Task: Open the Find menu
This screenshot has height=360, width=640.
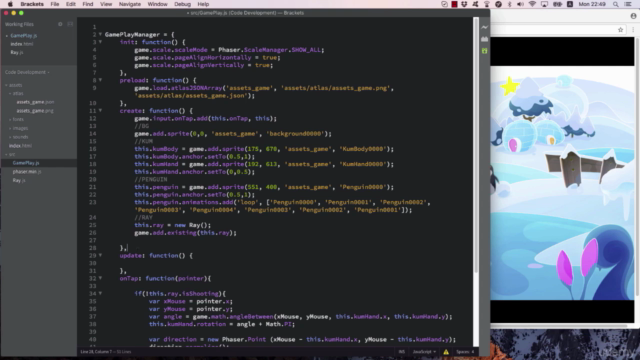Action: pos(88,4)
